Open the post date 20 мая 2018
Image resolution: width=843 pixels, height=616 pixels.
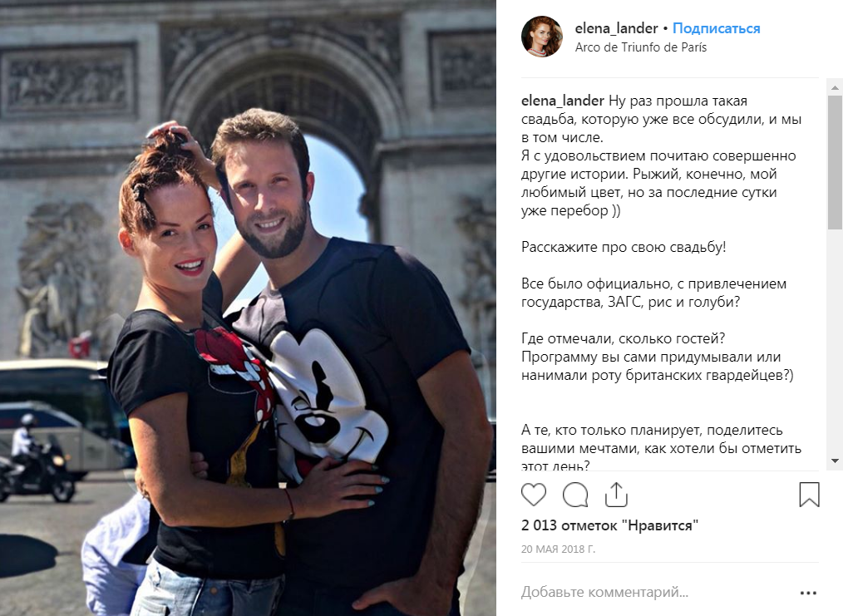pos(558,549)
